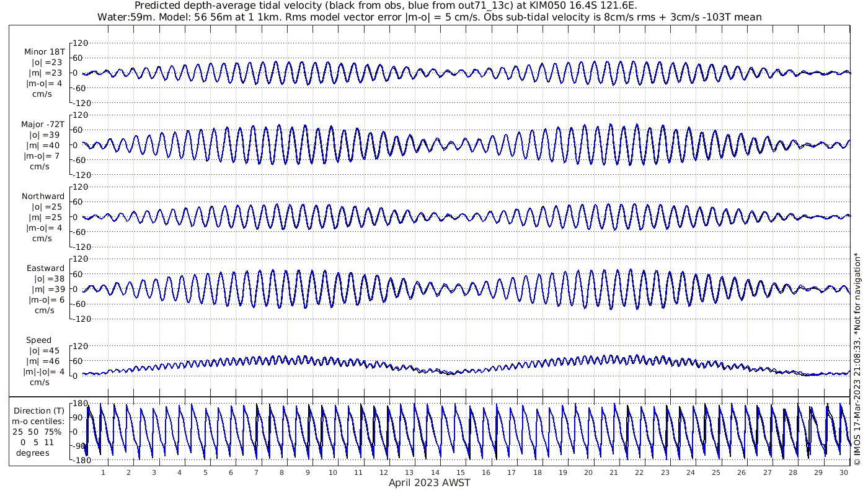
Task: Select the 'Eastward' panel label
Action: point(45,268)
